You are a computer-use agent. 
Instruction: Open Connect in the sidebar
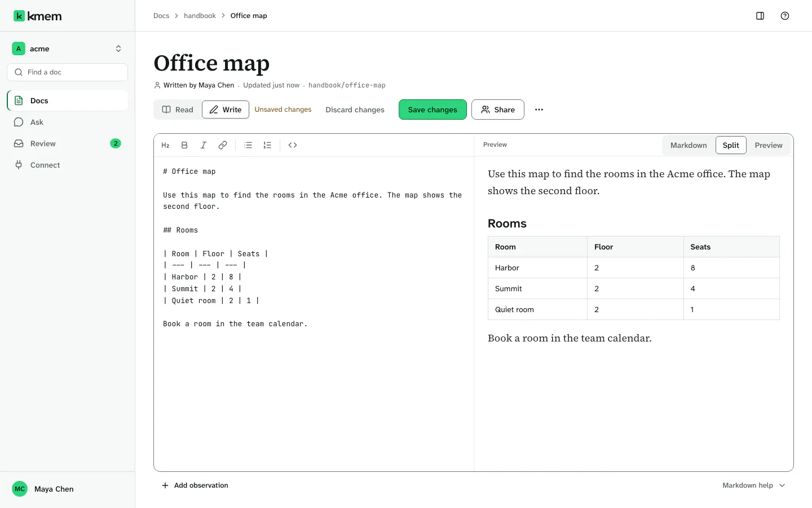[67, 165]
